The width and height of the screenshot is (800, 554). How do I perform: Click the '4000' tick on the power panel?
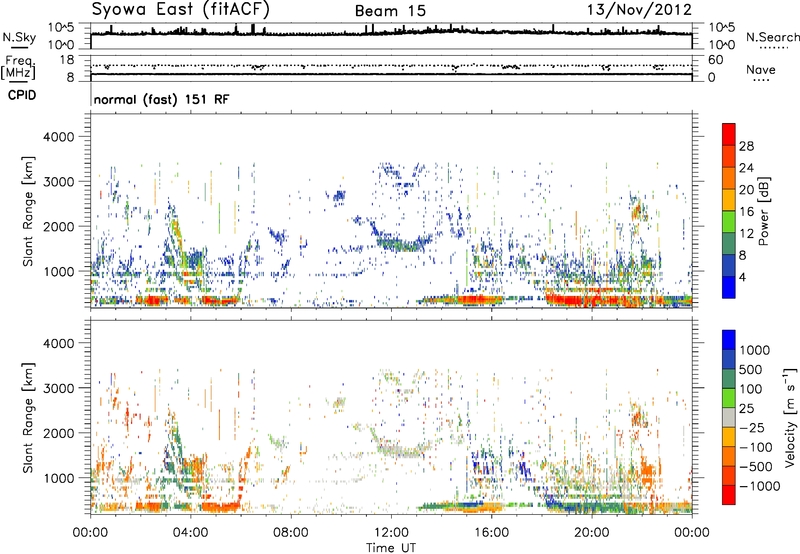click(x=59, y=137)
